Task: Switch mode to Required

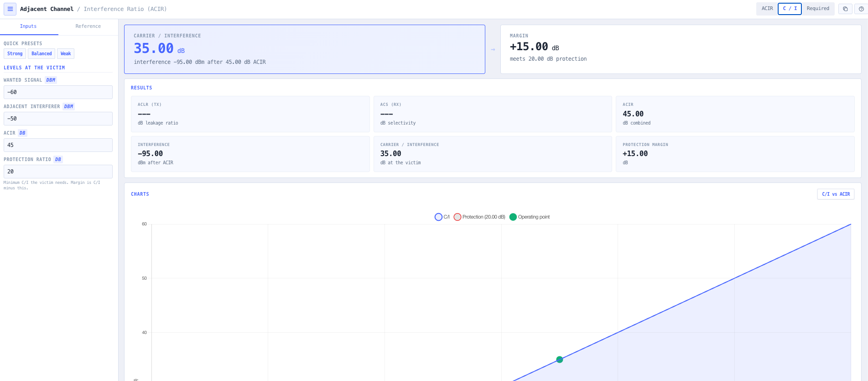Action: (818, 9)
